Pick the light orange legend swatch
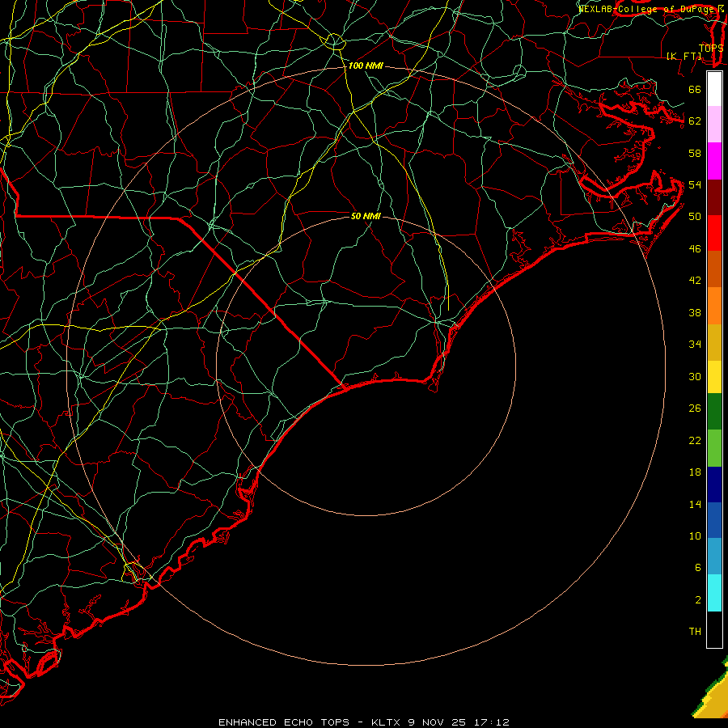Viewport: 728px width, 728px height. pyautogui.click(x=714, y=306)
